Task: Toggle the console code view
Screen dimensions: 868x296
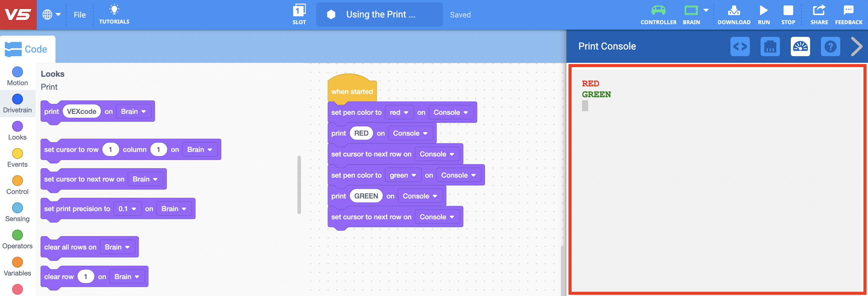Action: [740, 47]
